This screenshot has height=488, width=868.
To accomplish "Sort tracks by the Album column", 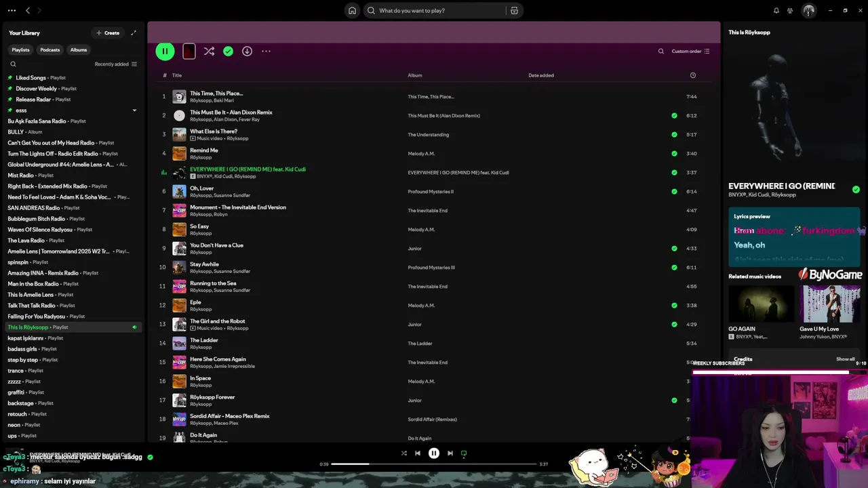I will pyautogui.click(x=415, y=75).
